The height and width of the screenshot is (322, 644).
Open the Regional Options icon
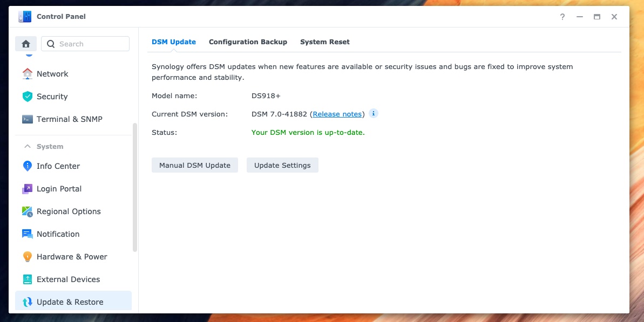pos(27,211)
